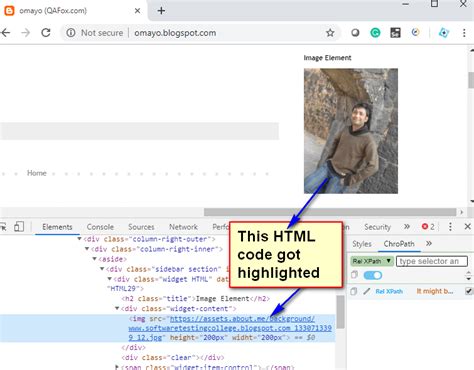Viewport: 474px width, 370px height.
Task: Click the img src URL link
Action: click(230, 328)
